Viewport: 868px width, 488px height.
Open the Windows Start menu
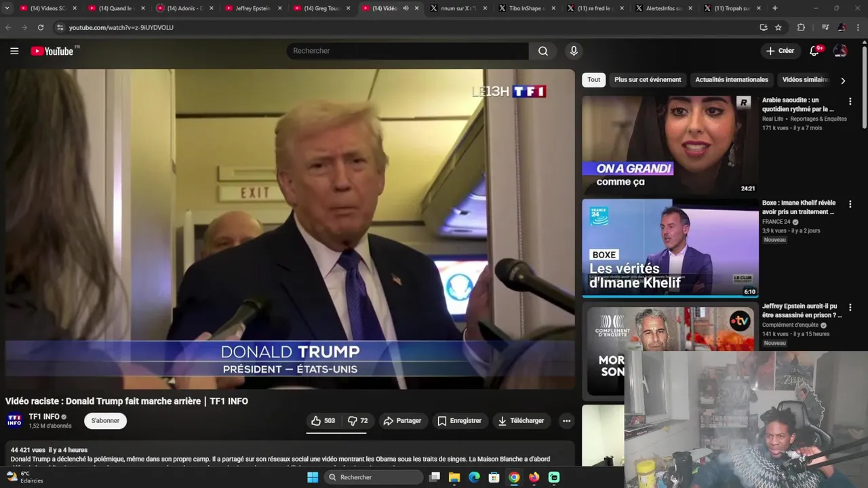313,477
